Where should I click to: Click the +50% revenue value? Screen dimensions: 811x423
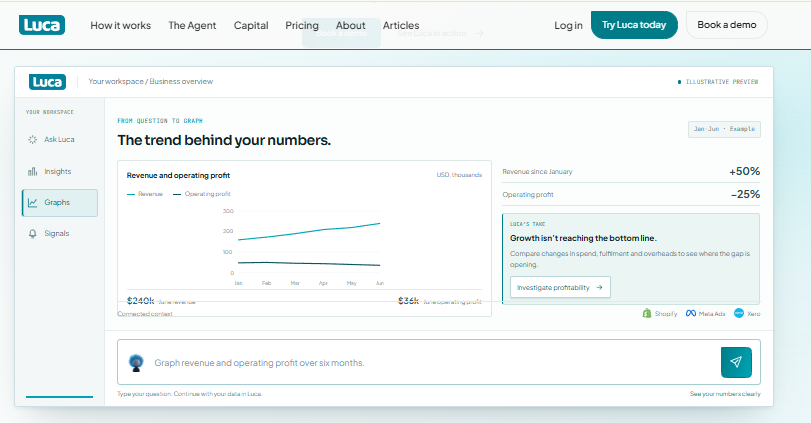pyautogui.click(x=744, y=171)
